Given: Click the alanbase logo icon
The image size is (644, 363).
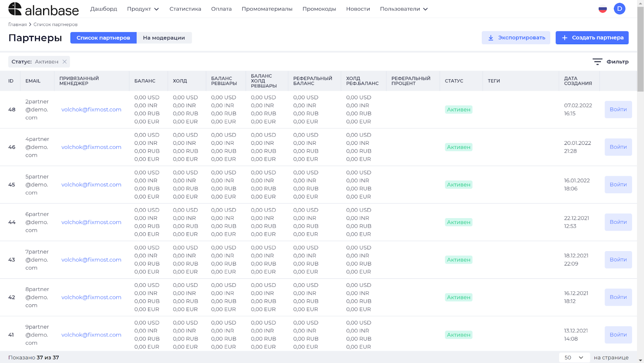Looking at the screenshot, I should (15, 9).
